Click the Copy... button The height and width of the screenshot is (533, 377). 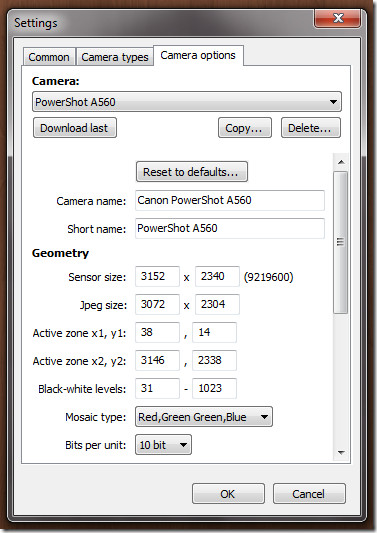pos(245,128)
